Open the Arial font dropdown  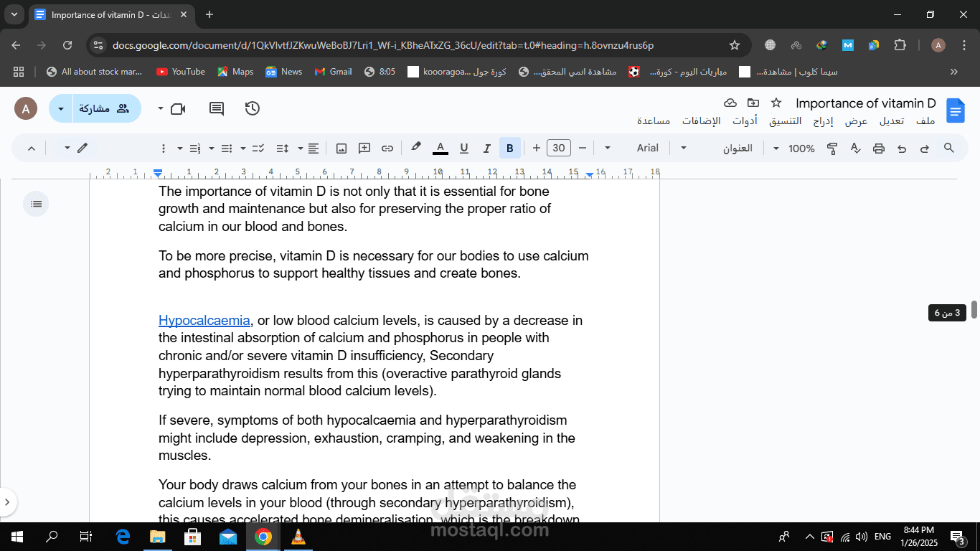[631, 149]
